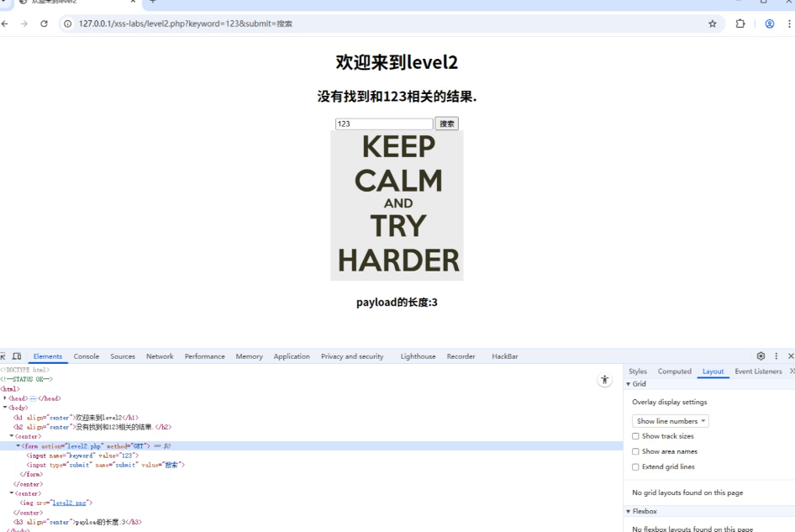Open the DevTools customize three-dot menu
795x532 pixels.
(776, 356)
